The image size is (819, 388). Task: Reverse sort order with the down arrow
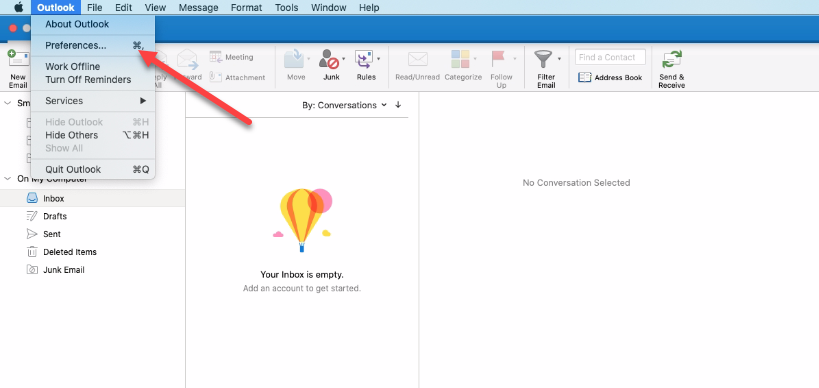[398, 104]
